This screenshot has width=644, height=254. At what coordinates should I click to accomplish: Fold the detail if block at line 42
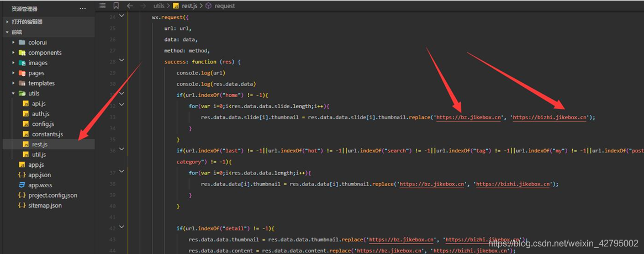click(x=121, y=227)
